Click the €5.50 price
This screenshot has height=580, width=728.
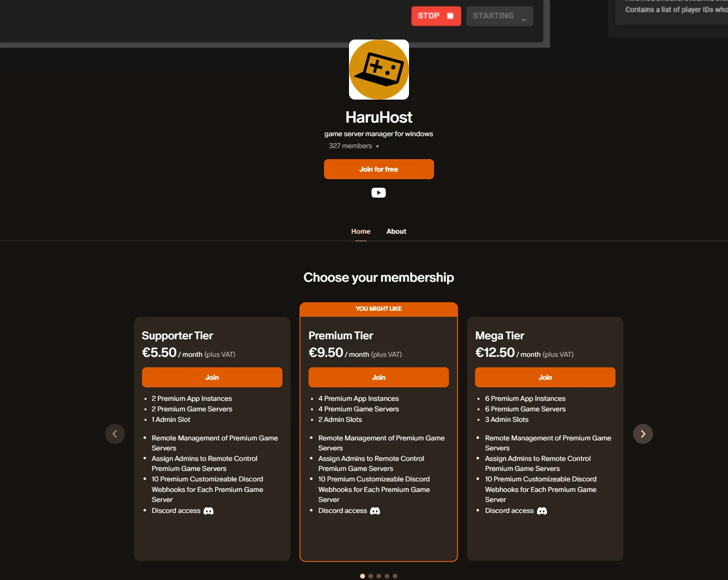pyautogui.click(x=159, y=352)
